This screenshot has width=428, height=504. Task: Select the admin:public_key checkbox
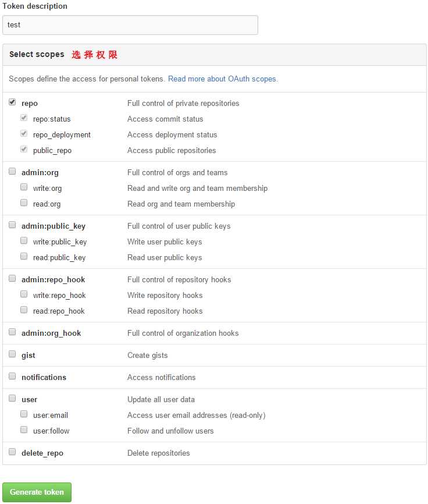tap(12, 225)
